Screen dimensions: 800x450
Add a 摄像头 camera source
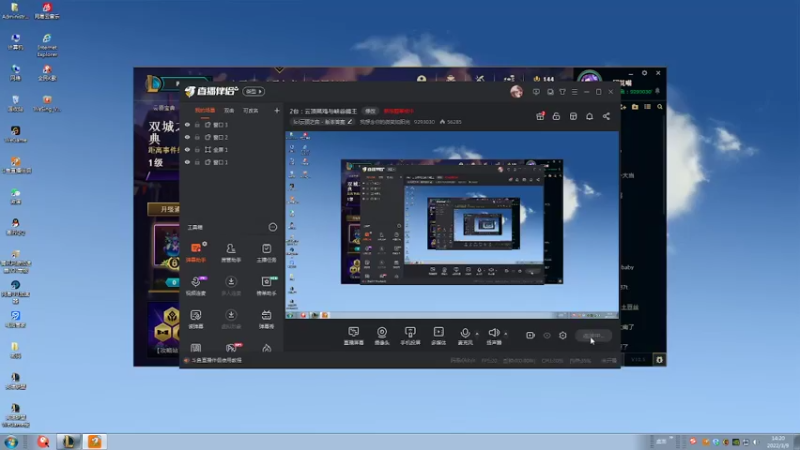pyautogui.click(x=382, y=336)
